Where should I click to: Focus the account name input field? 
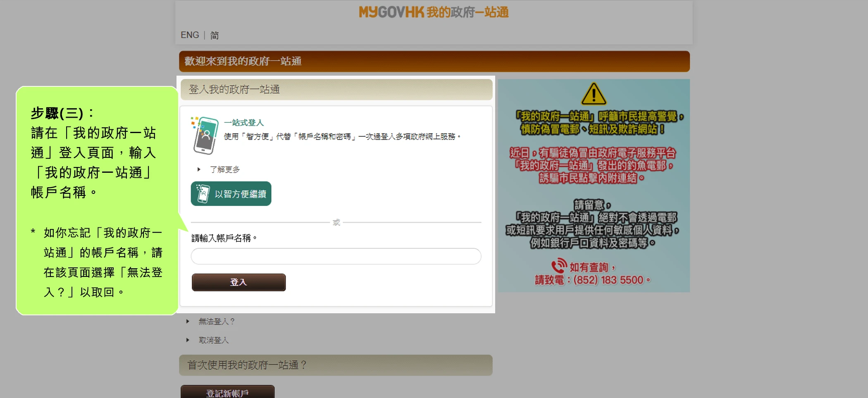click(x=336, y=256)
